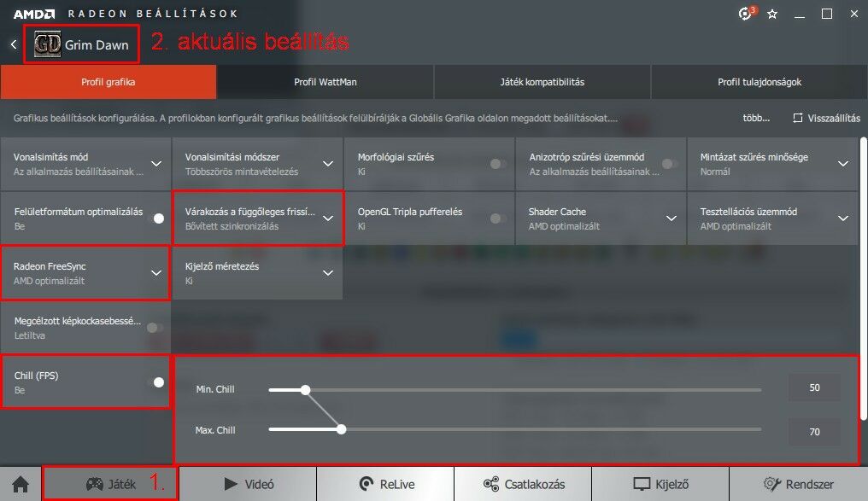Maximize the Radeon settings window
This screenshot has width=868, height=501.
826,14
